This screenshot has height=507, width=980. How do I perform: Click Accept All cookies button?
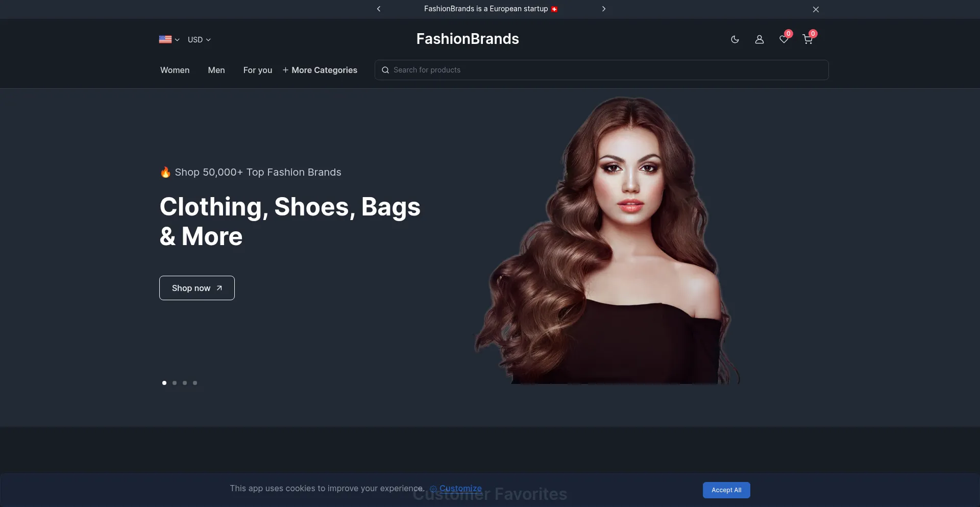pyautogui.click(x=726, y=490)
